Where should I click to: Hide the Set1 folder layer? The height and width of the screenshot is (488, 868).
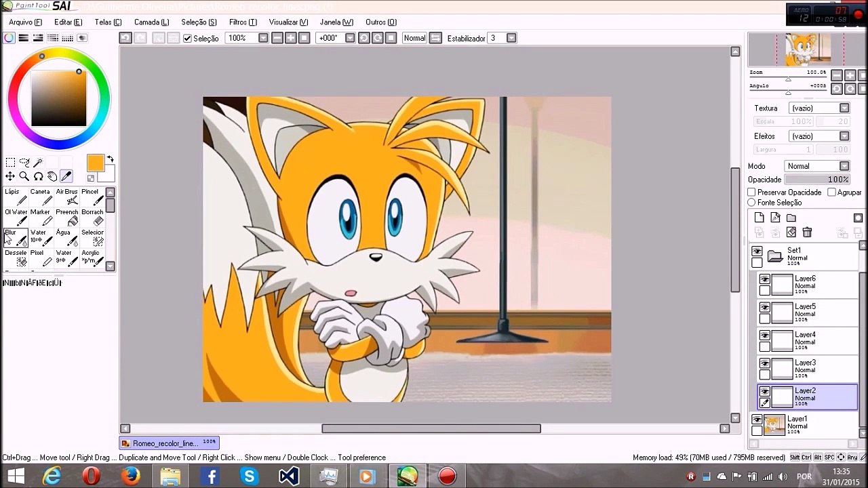(x=757, y=251)
